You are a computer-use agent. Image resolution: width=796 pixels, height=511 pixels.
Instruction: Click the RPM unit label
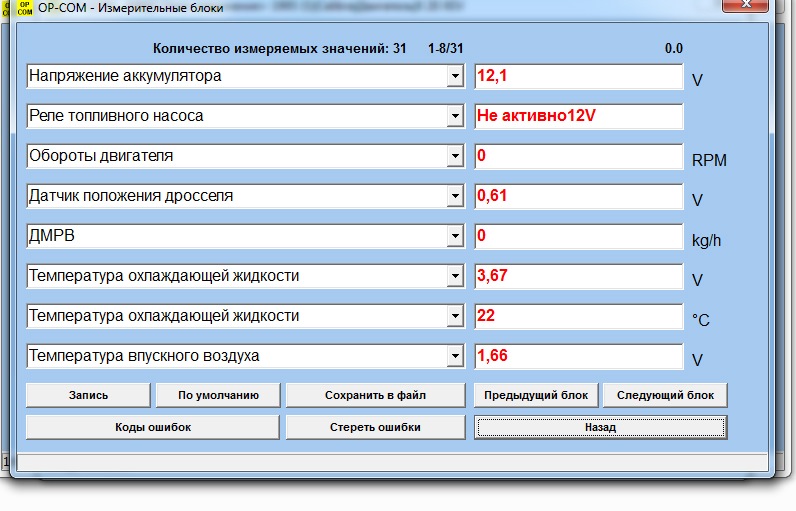(709, 160)
